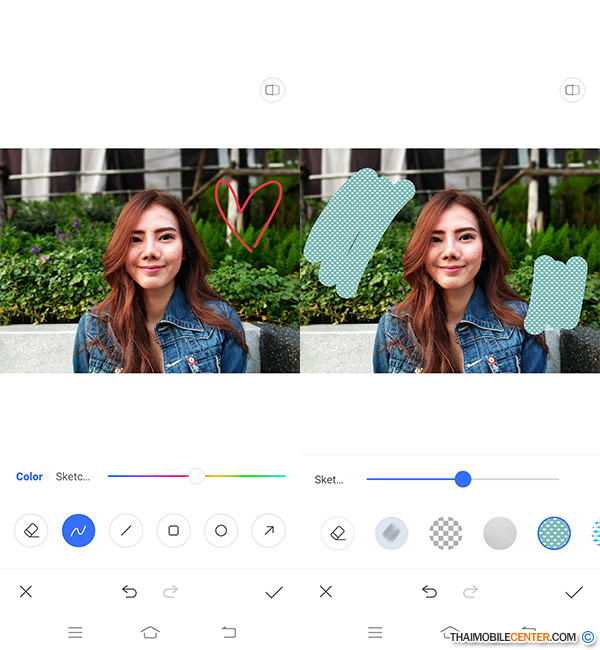Select the plain gray frosted brush
Viewport: 600px width, 650px height.
[x=500, y=533]
